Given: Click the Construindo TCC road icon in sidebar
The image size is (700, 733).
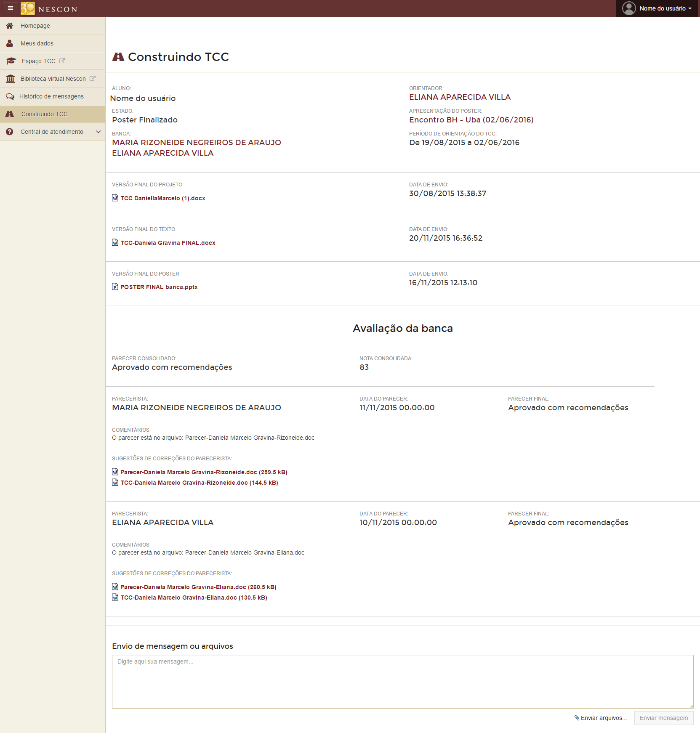Looking at the screenshot, I should coord(10,114).
